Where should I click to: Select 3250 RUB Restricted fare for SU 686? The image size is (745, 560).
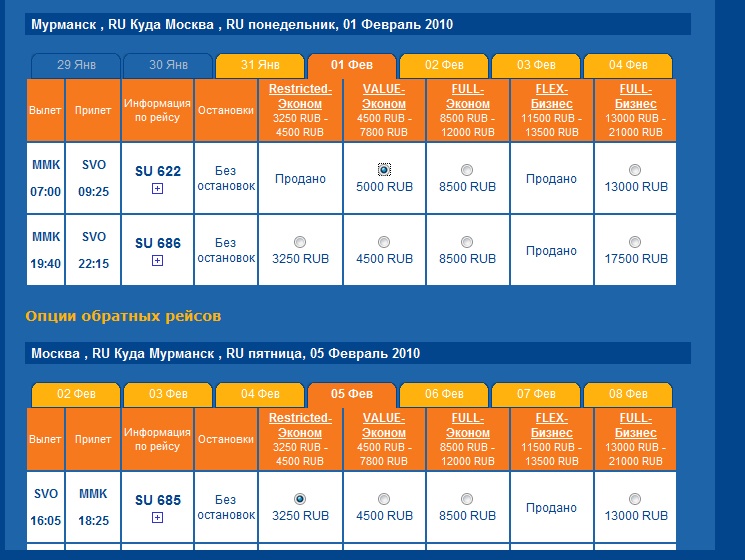(300, 242)
